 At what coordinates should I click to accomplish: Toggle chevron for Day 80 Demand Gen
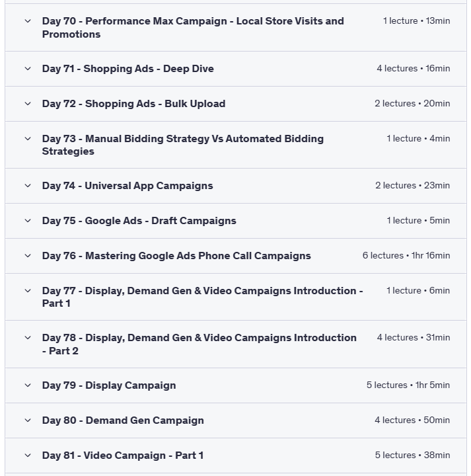[x=28, y=420]
